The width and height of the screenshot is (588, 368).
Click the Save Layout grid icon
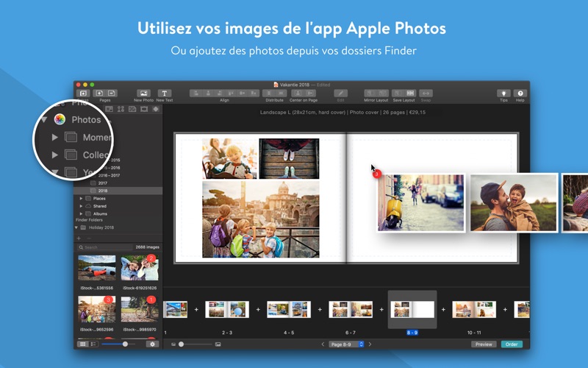click(410, 93)
